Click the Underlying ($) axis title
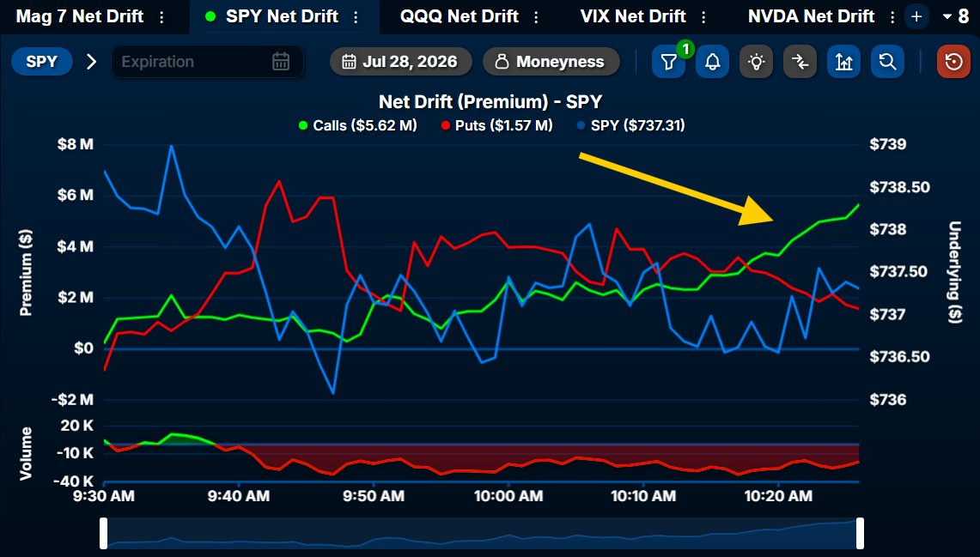This screenshot has height=557, width=980. [x=954, y=271]
